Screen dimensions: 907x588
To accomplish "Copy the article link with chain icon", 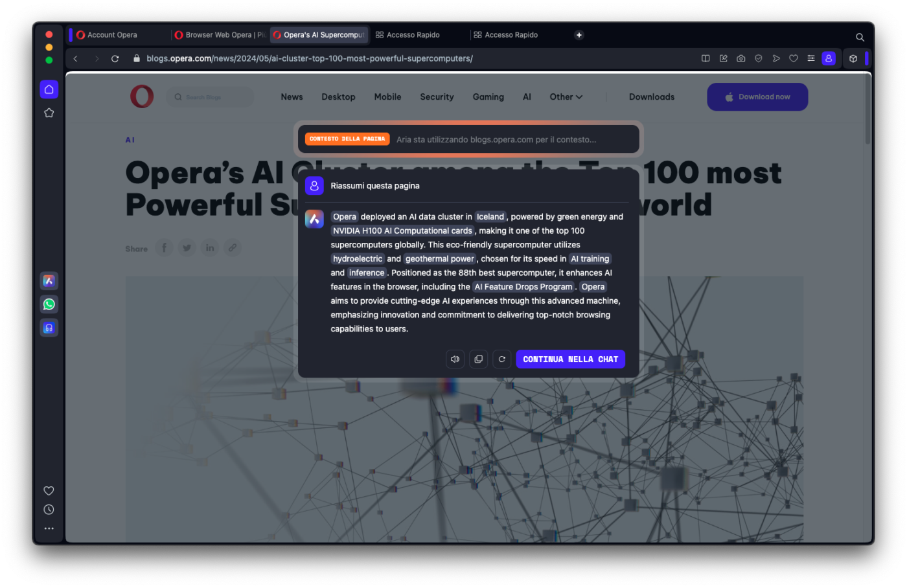I will (233, 247).
